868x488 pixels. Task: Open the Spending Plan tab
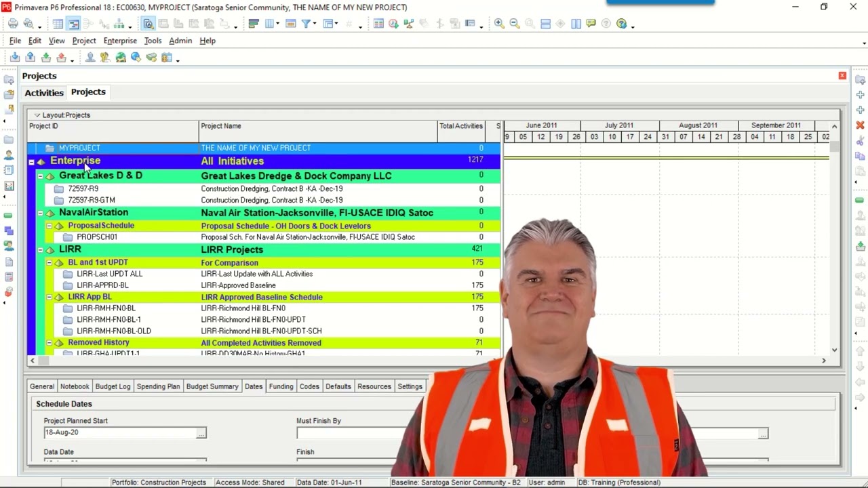click(158, 386)
